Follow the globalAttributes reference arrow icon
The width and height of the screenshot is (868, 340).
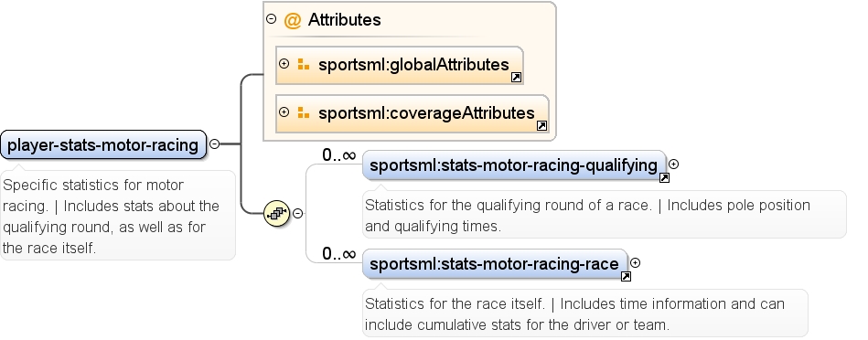[x=515, y=78]
